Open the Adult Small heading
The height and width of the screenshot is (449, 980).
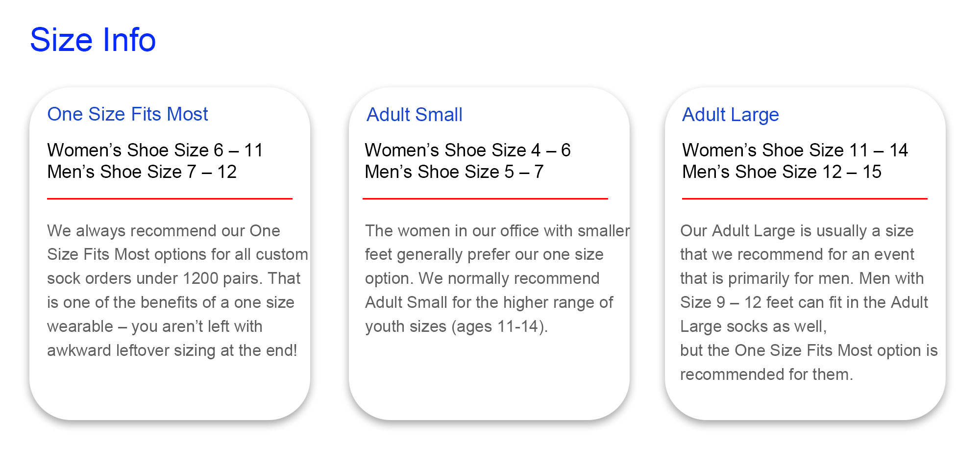pyautogui.click(x=414, y=115)
